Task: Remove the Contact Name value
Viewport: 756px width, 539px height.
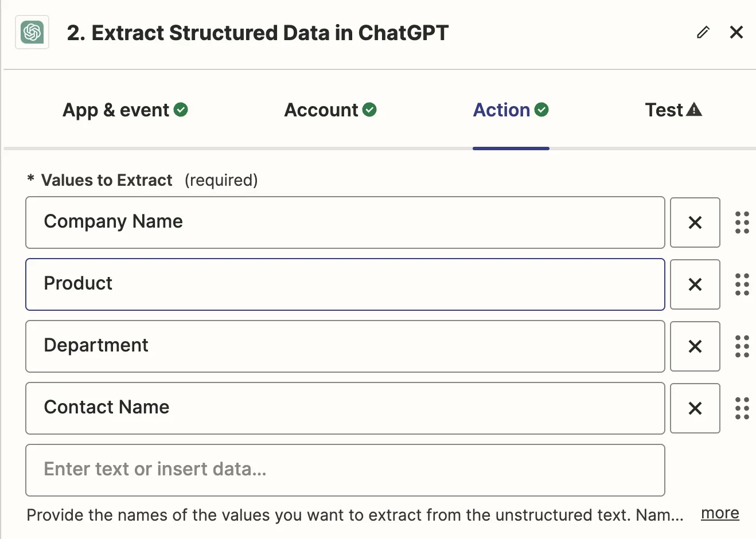Action: click(695, 408)
